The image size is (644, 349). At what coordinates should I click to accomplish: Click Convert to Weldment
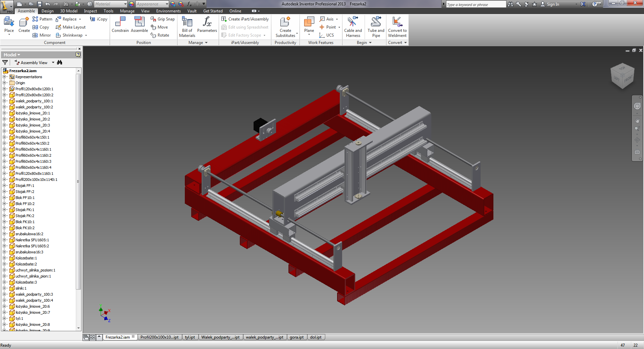[397, 27]
